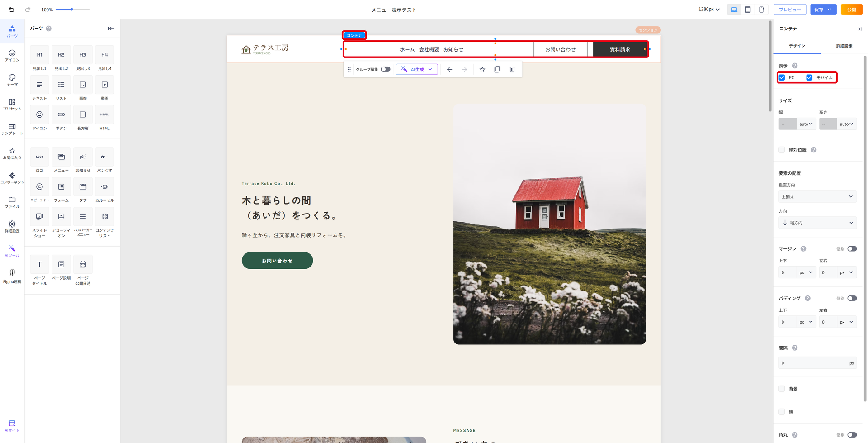Image resolution: width=868 pixels, height=443 pixels.
Task: Duplicate the container with copy icon
Action: click(497, 69)
